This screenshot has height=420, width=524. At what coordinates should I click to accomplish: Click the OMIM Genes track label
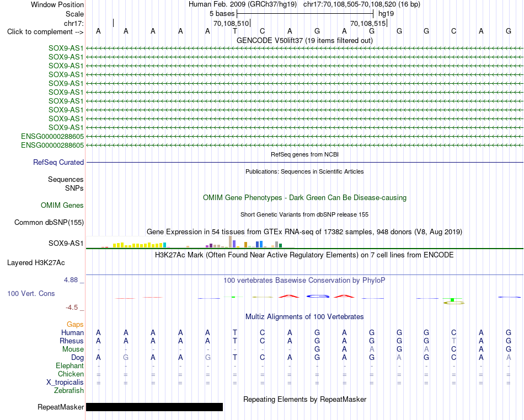pyautogui.click(x=62, y=206)
